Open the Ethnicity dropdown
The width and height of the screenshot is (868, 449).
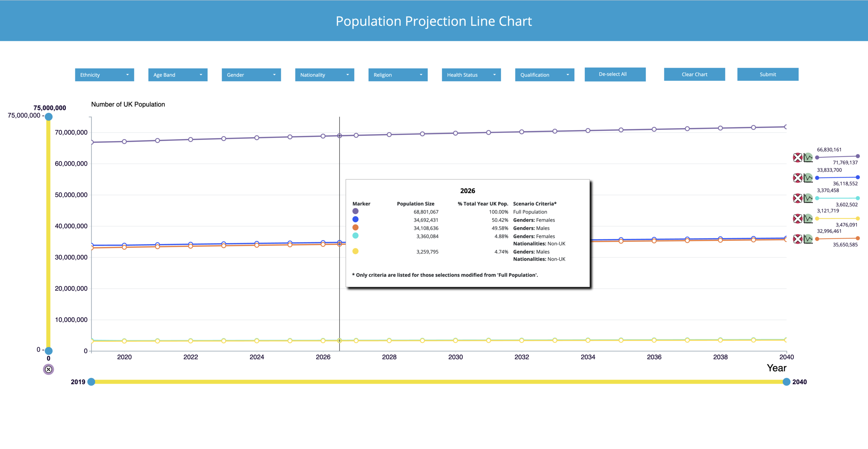coord(105,75)
